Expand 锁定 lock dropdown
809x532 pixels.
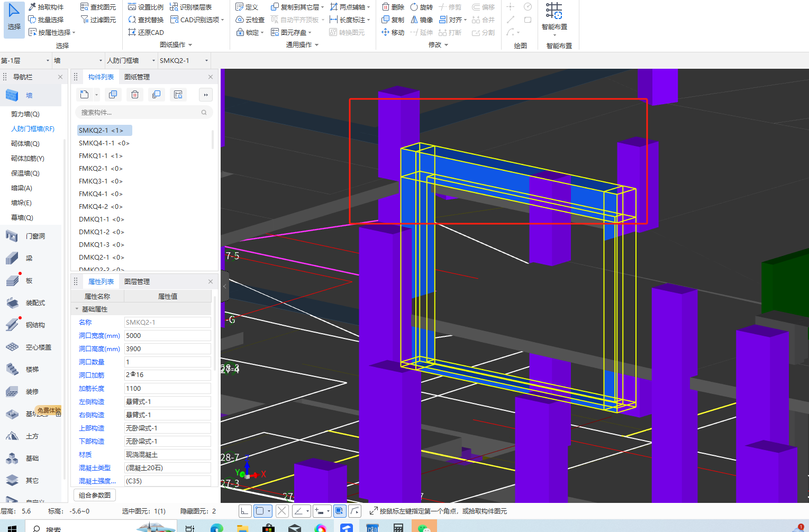(262, 33)
